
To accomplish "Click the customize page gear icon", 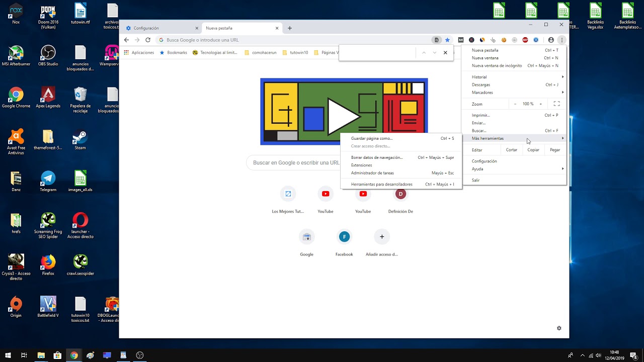I will (x=559, y=328).
